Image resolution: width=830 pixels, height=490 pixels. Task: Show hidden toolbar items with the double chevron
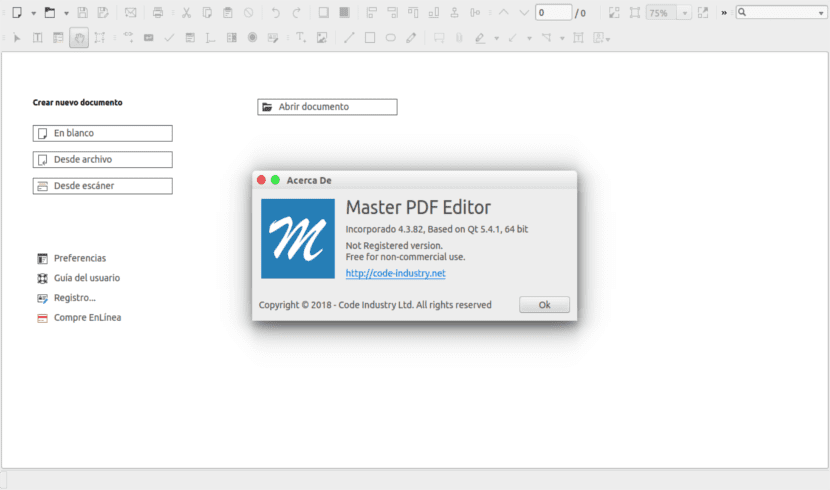[x=724, y=13]
